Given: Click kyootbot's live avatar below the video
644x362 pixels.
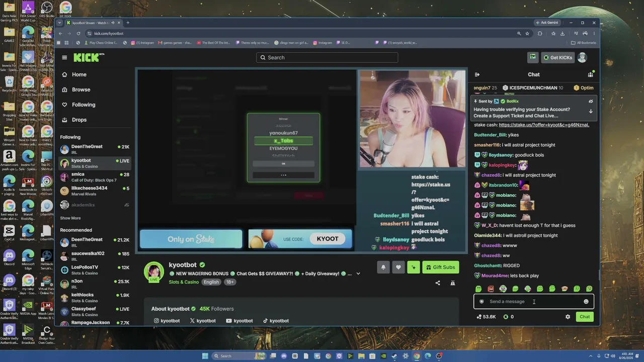Looking at the screenshot, I should (154, 272).
